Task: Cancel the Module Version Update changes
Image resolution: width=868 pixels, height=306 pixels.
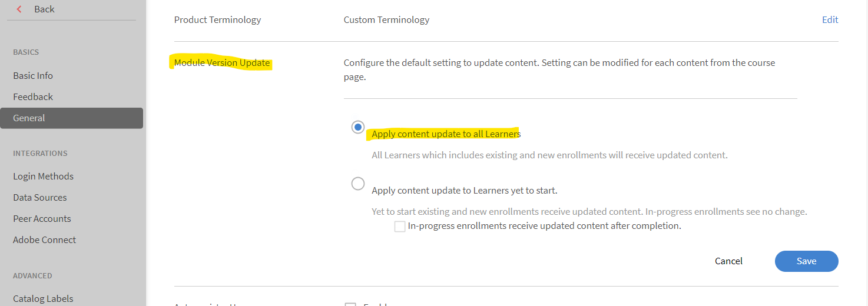Action: click(728, 261)
